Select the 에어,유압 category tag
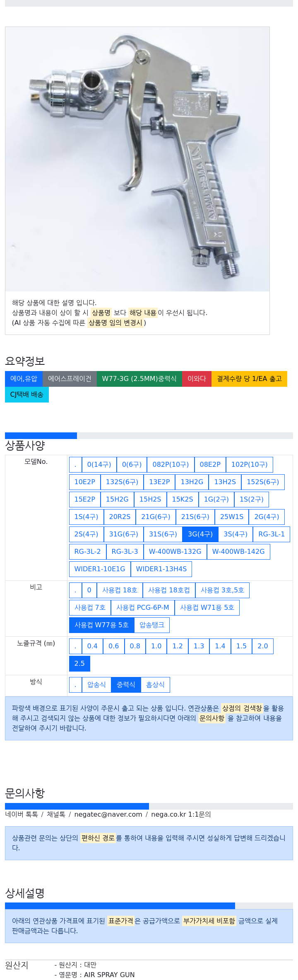 pyautogui.click(x=24, y=379)
